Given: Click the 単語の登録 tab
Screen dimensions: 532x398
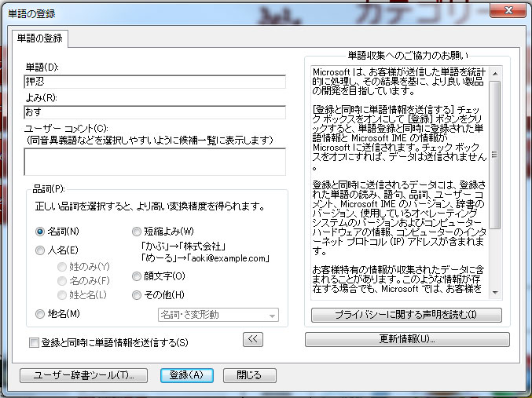Looking at the screenshot, I should 40,38.
